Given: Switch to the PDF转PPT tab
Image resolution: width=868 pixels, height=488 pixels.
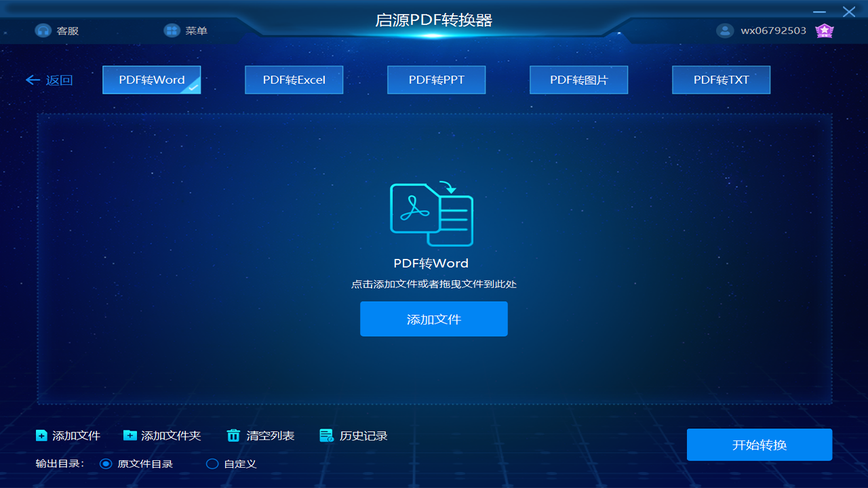Looking at the screenshot, I should (x=436, y=79).
